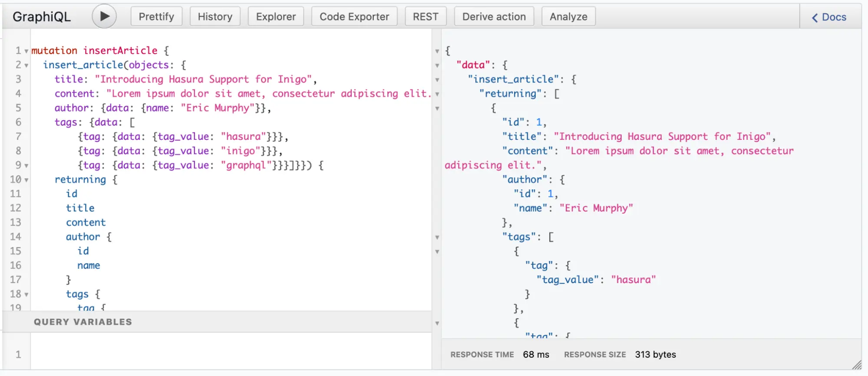Click the Analyze button

coord(568,16)
